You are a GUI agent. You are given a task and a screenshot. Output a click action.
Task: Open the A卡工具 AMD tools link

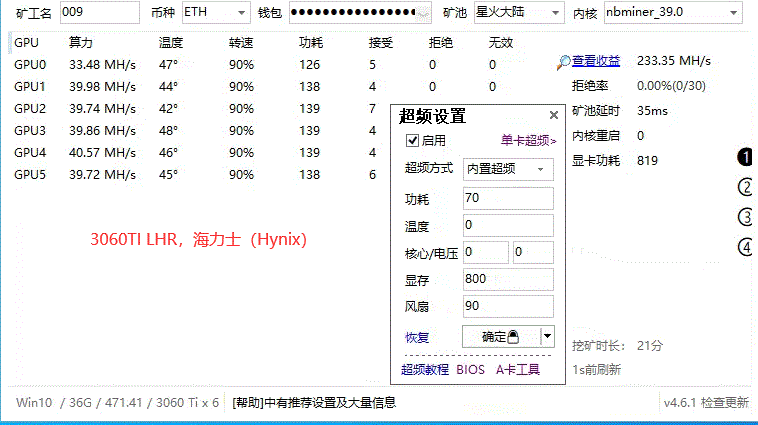coord(518,369)
